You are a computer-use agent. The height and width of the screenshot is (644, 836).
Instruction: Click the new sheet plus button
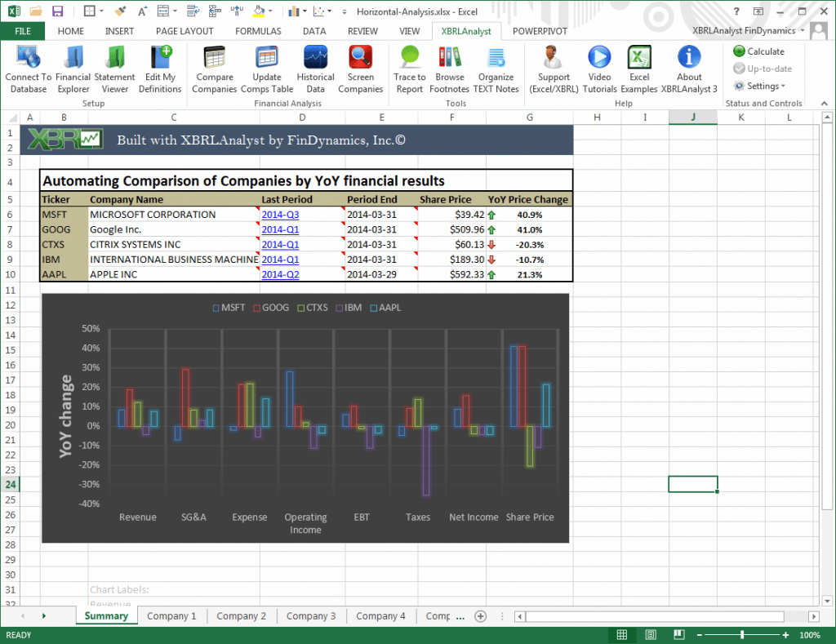[x=480, y=616]
